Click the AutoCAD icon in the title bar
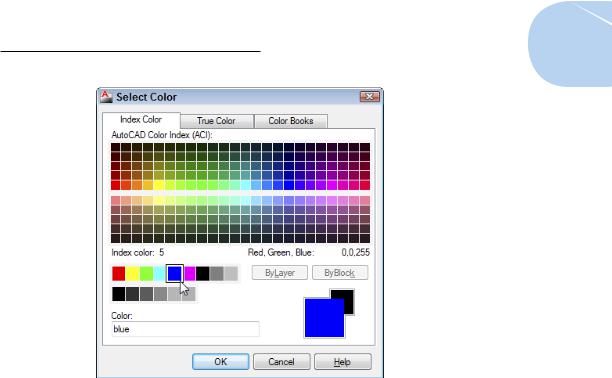 tap(106, 96)
